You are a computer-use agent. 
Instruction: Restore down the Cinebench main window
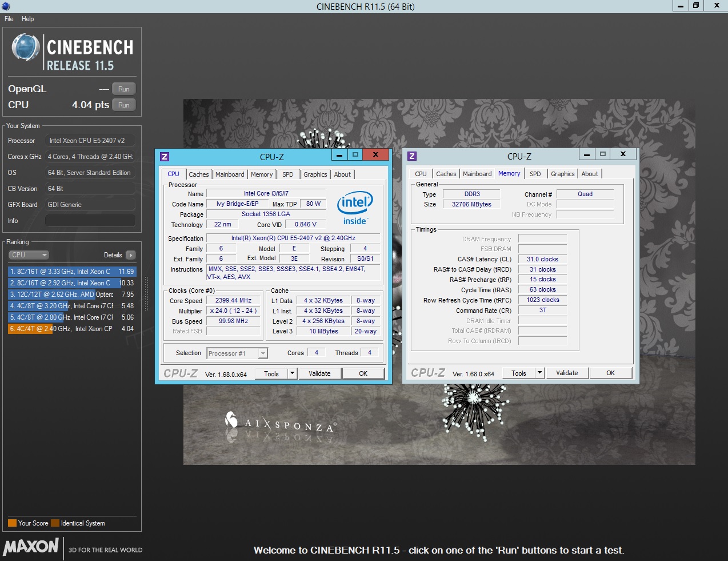click(695, 6)
